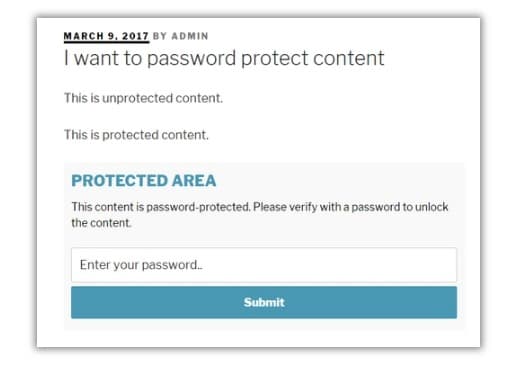Click the password-protected notice text
This screenshot has height=383, width=523.
click(260, 215)
